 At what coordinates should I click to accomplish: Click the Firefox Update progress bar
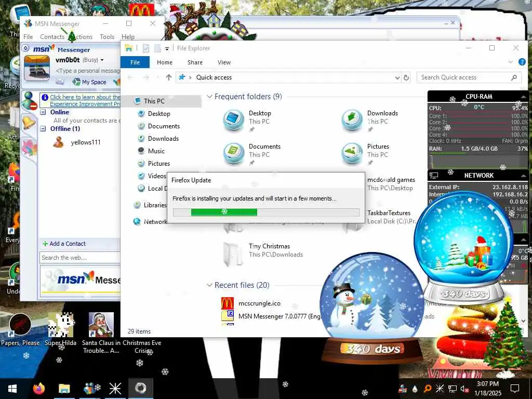tap(266, 212)
